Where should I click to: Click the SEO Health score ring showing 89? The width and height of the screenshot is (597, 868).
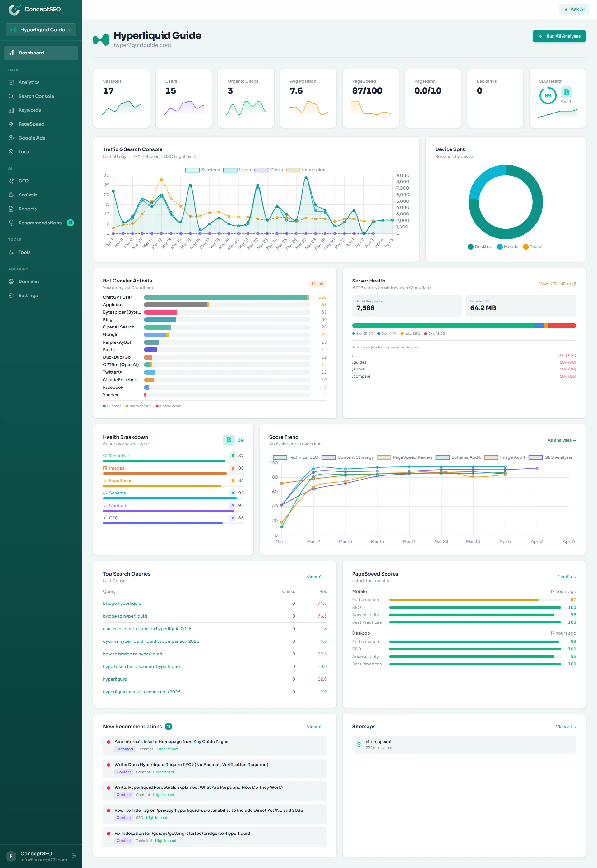[548, 95]
